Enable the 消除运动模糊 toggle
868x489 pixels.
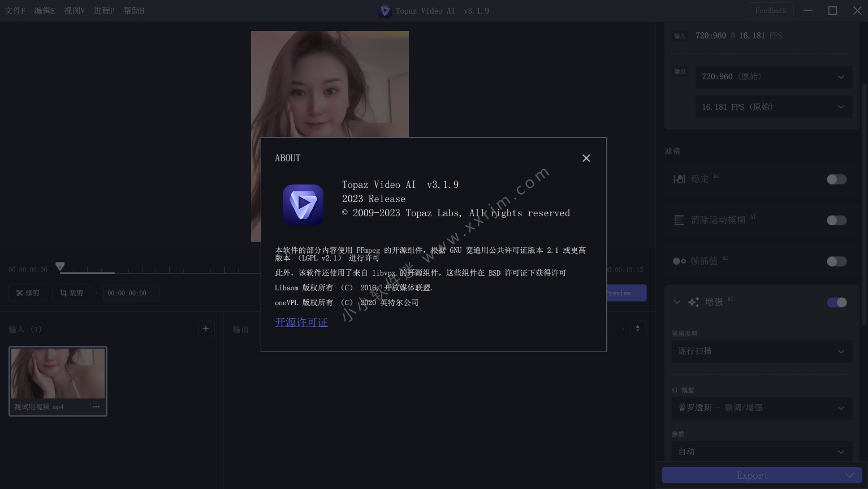[x=836, y=220]
